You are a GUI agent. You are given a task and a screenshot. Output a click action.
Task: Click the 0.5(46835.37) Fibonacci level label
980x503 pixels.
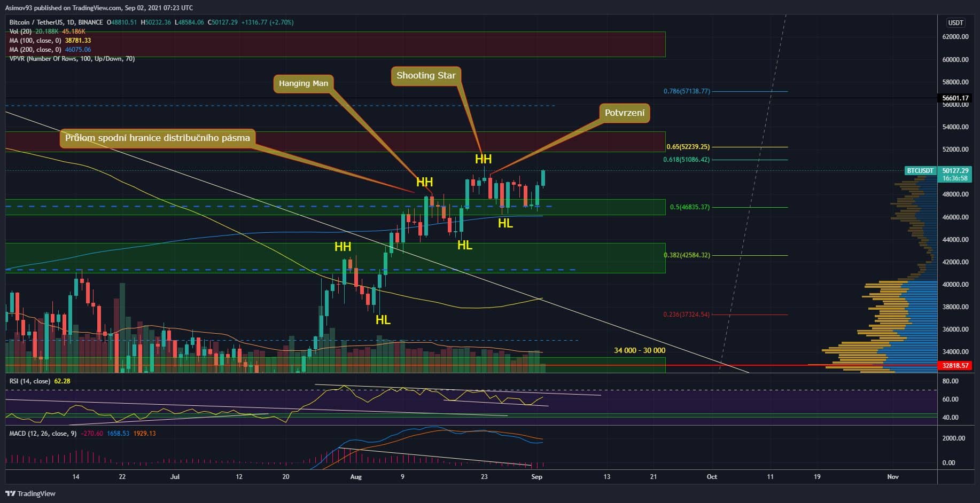tap(690, 207)
